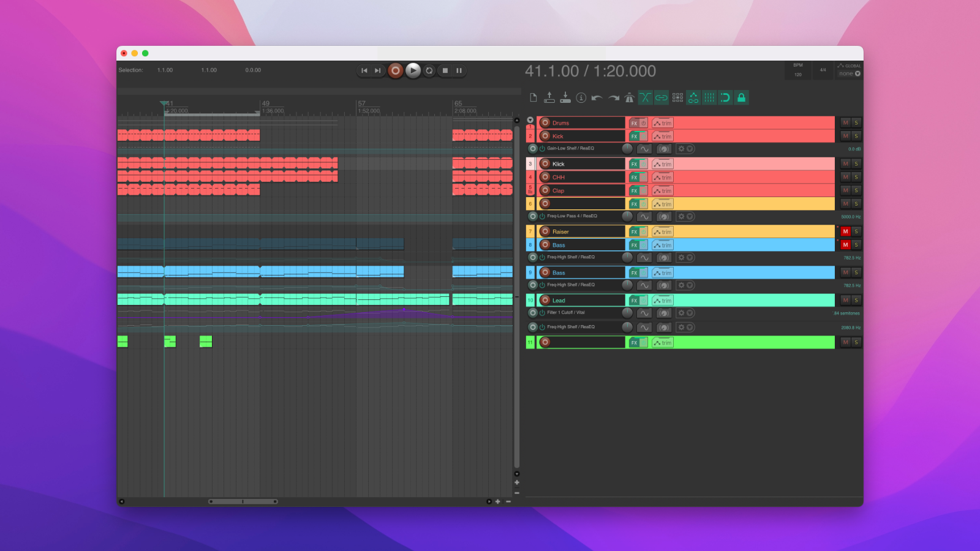Toggle bypass power on Gain-Low Shelf envelope
980x551 pixels.
[542, 148]
